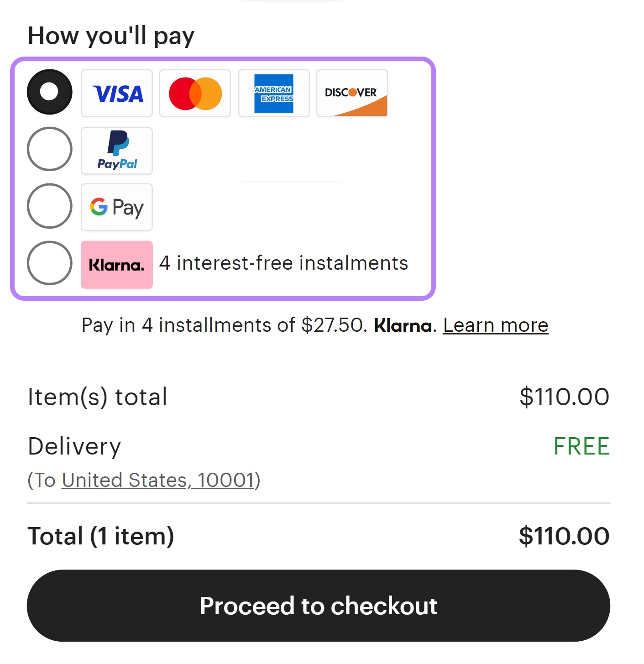The image size is (644, 664).
Task: Click the Discover card icon
Action: click(x=351, y=94)
